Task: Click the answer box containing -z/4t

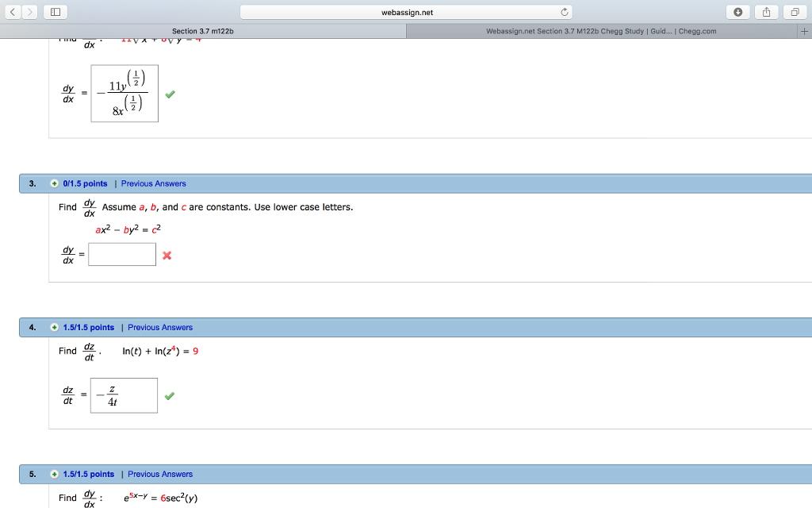Action: 124,395
